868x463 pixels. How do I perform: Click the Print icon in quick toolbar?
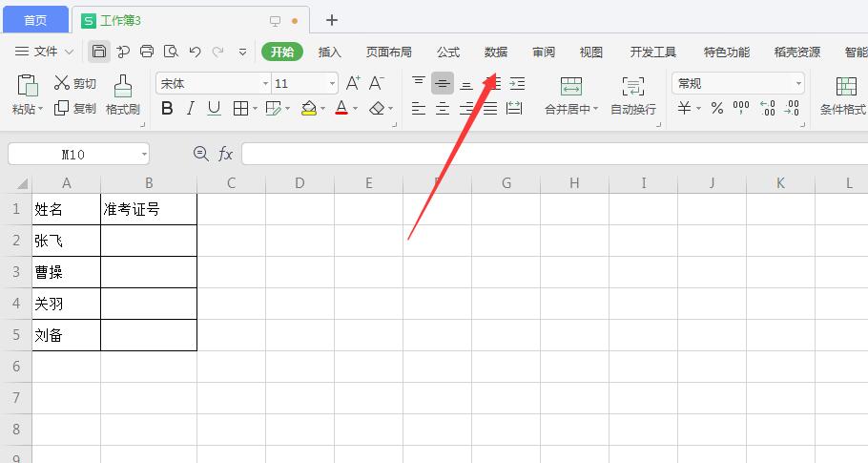[147, 52]
